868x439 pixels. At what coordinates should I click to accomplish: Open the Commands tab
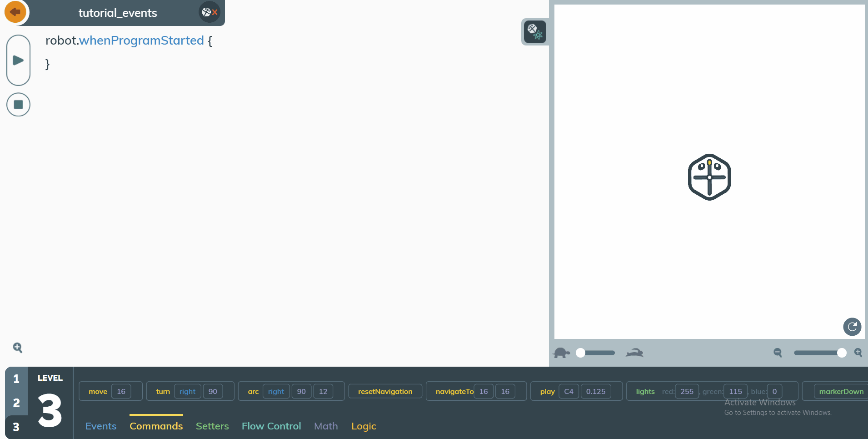156,426
